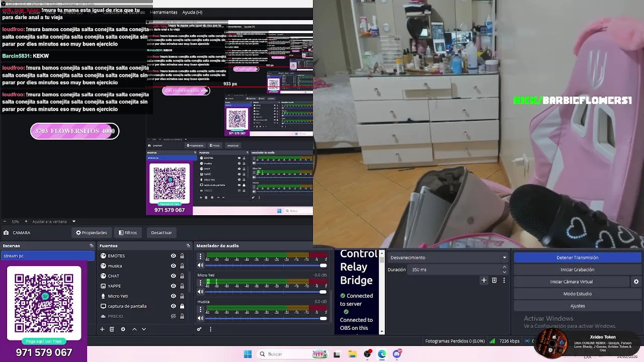The height and width of the screenshot is (362, 644).
Task: Open Ajustes settings button
Action: (577, 306)
